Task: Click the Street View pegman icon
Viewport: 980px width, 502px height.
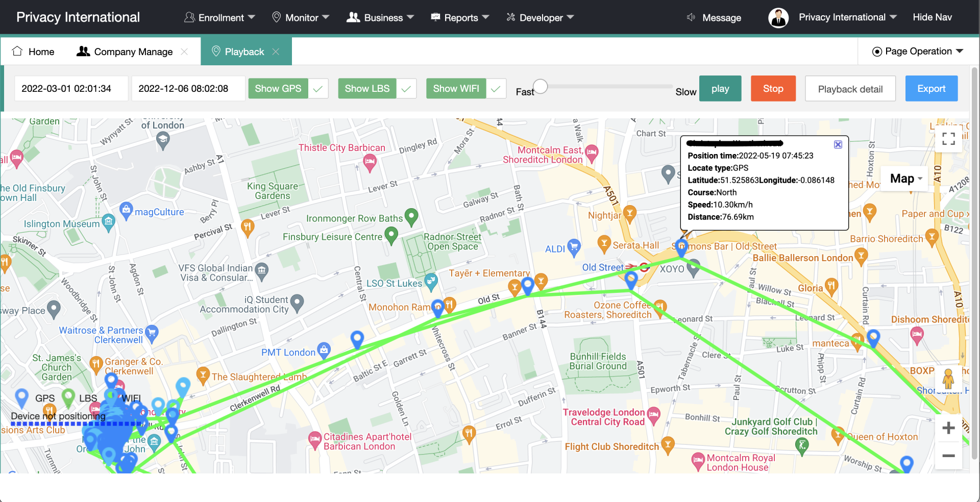Action: pyautogui.click(x=948, y=379)
